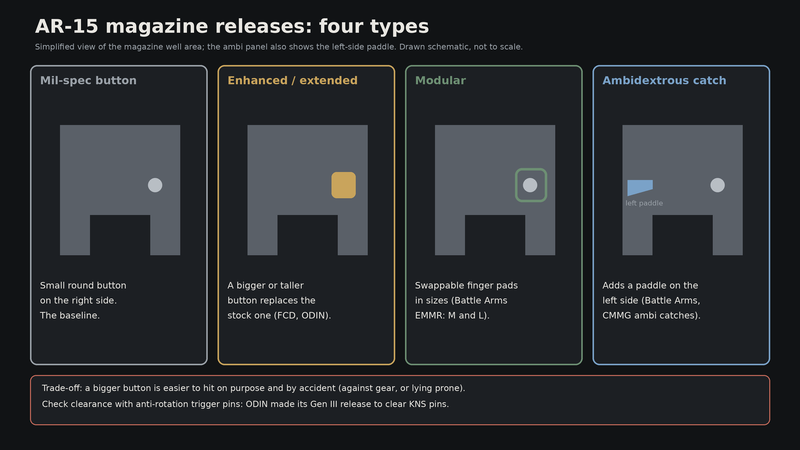
Task: Click the text 'stock one (FCD, ODIN).'
Action: [x=279, y=316]
